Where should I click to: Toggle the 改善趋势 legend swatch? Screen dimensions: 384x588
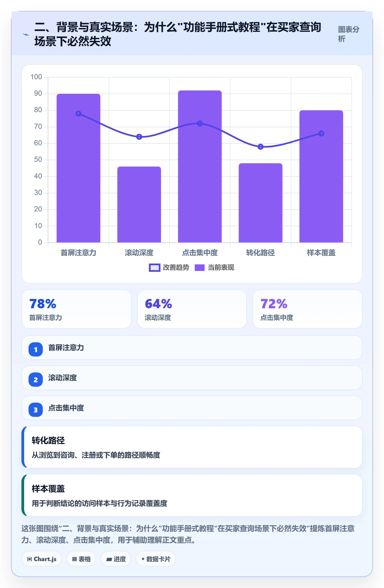pos(154,268)
